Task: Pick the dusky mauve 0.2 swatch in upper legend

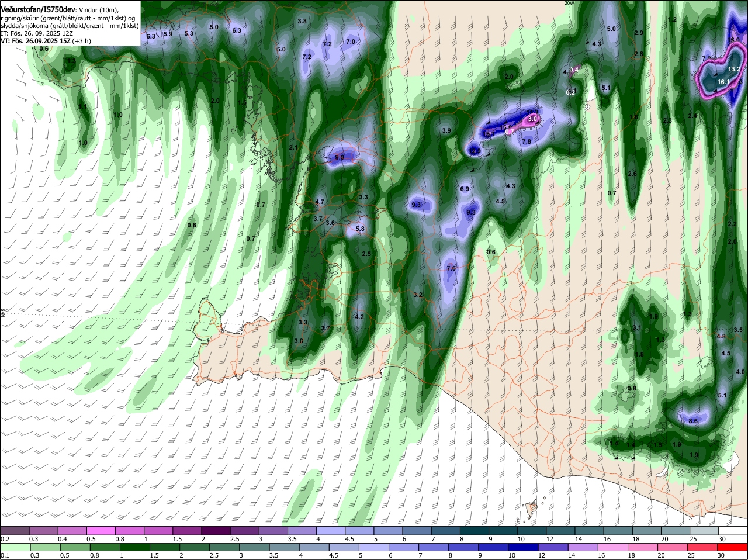Action: [x=14, y=530]
